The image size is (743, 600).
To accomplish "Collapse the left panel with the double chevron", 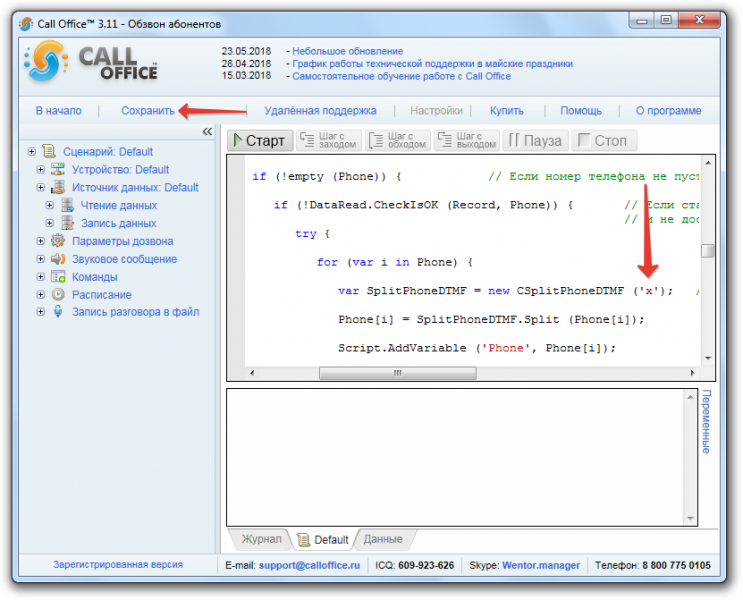I will tap(207, 132).
